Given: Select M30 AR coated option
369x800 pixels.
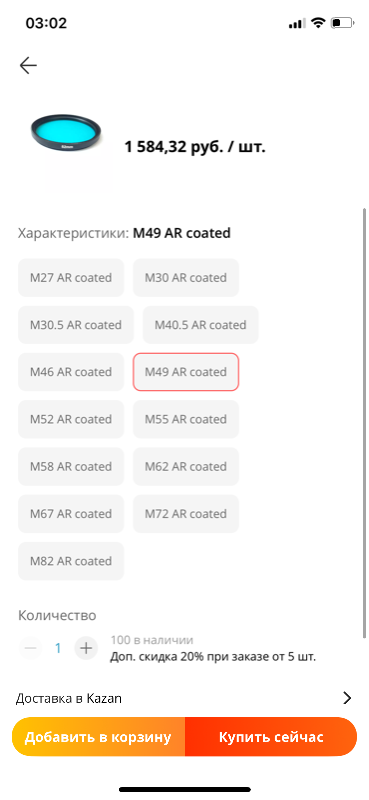Looking at the screenshot, I should coord(186,278).
